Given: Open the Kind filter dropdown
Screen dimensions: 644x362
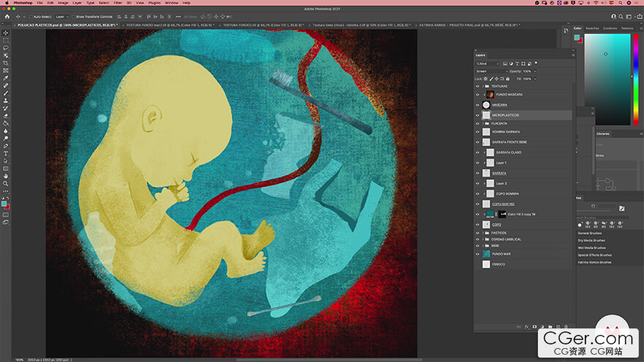Looking at the screenshot, I should click(487, 64).
